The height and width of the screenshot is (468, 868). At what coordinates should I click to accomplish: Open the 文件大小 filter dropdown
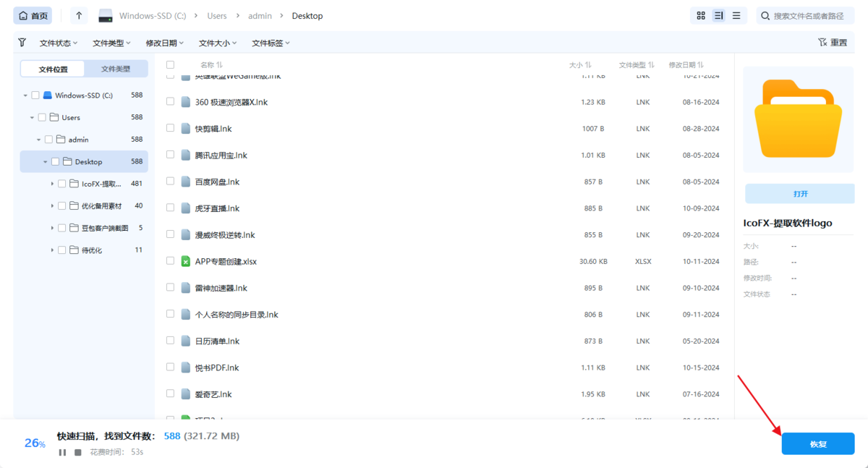[218, 43]
